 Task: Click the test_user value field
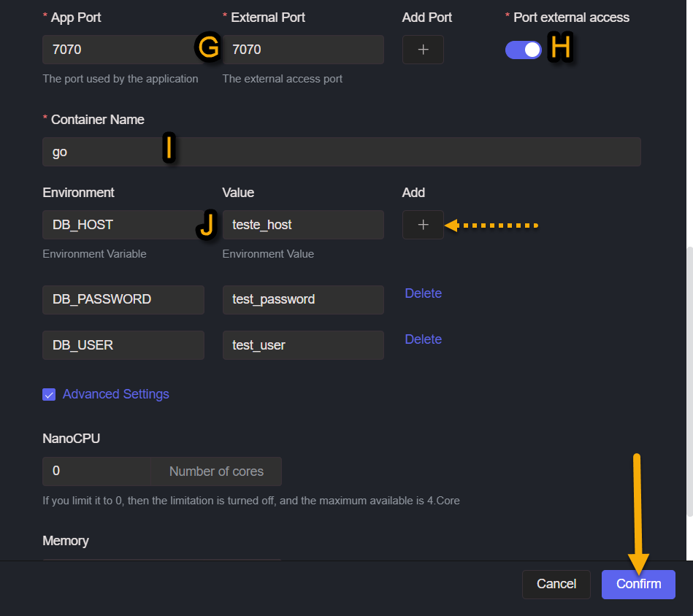[303, 345]
